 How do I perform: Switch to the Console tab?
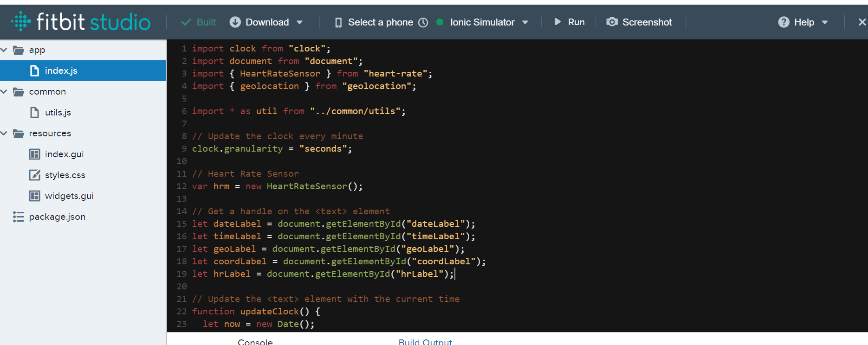tap(255, 342)
